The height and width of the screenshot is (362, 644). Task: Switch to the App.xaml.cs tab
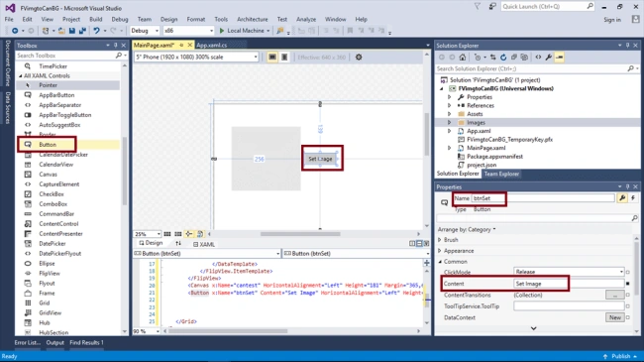pyautogui.click(x=211, y=46)
